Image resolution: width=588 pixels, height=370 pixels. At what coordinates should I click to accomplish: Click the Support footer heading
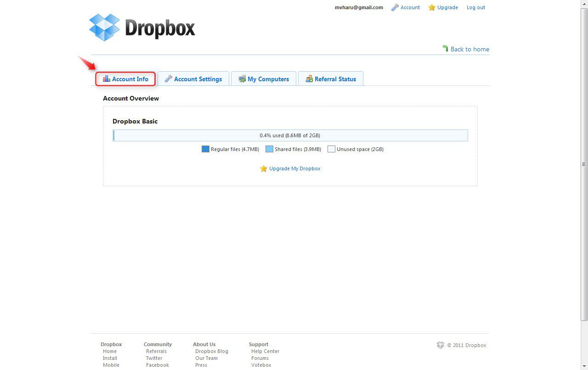[259, 344]
